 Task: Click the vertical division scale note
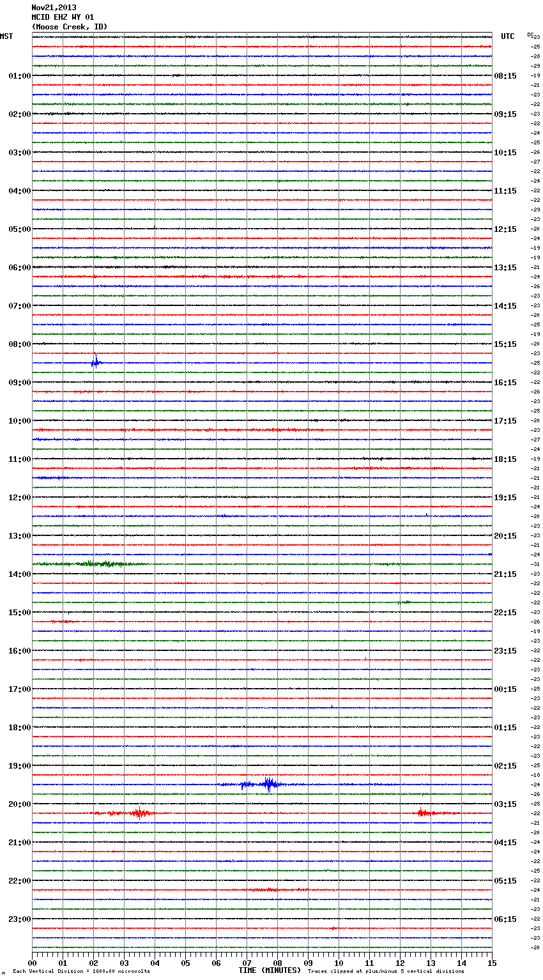[x=81, y=971]
